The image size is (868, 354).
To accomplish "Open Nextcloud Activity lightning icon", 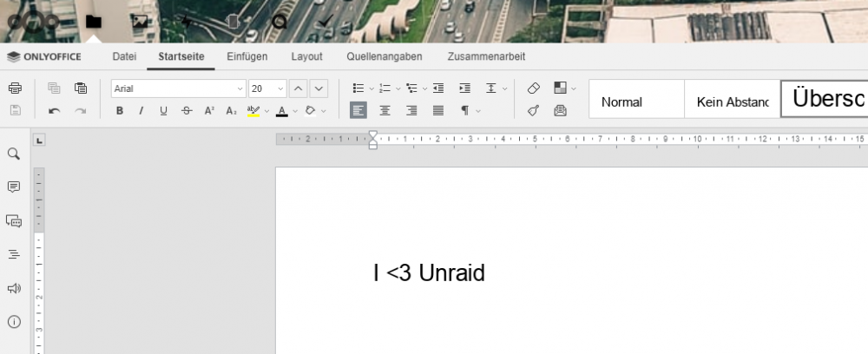I will (187, 22).
